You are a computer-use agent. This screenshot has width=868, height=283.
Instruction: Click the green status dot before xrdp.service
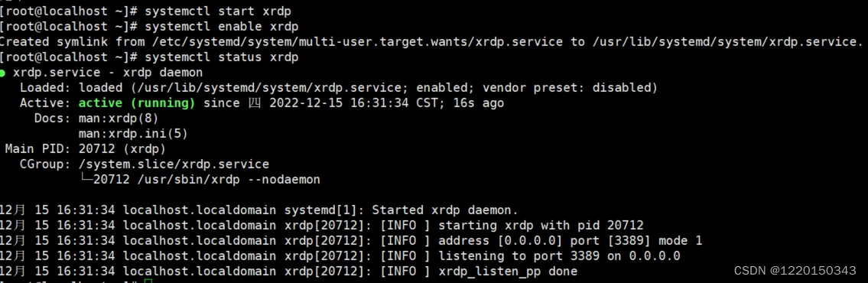[3, 73]
